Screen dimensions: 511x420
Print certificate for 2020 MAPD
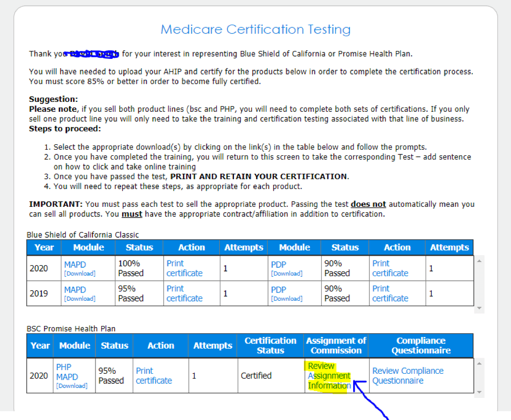point(185,268)
